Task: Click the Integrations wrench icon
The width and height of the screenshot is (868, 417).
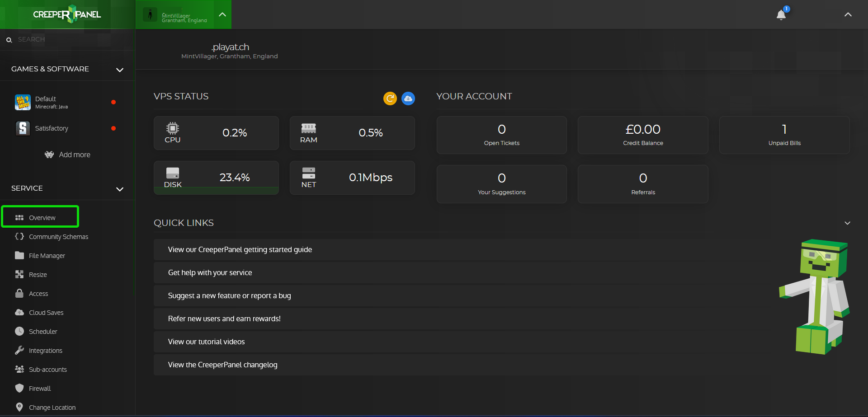Action: coord(19,350)
